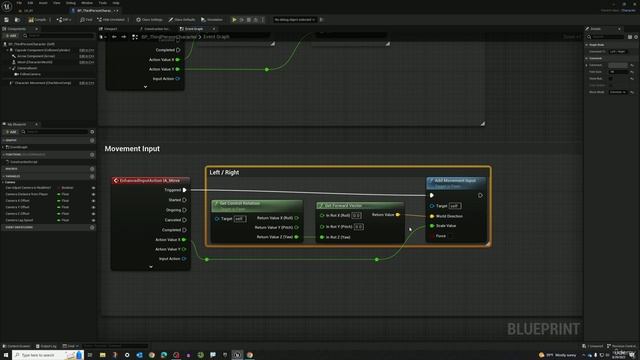This screenshot has height=360, width=640.
Task: Open Class Defaults
Action: point(182,20)
